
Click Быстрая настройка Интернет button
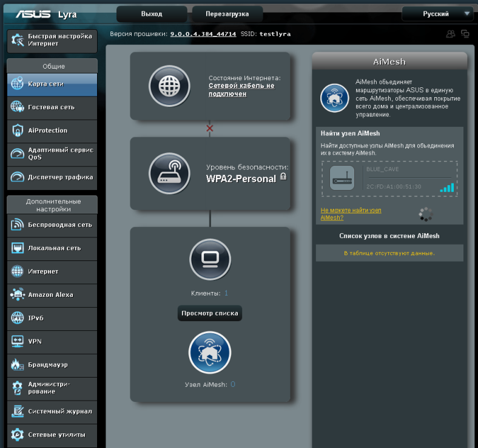(x=52, y=41)
